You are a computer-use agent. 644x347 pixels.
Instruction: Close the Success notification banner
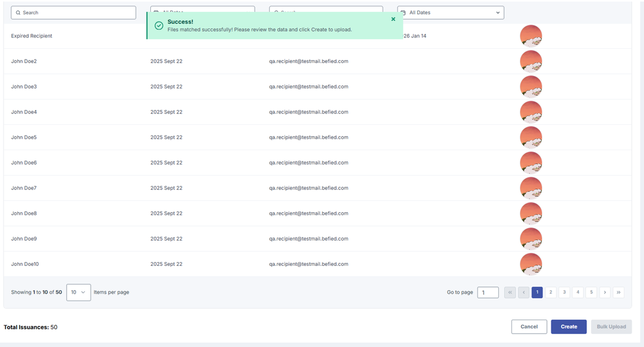pyautogui.click(x=393, y=19)
